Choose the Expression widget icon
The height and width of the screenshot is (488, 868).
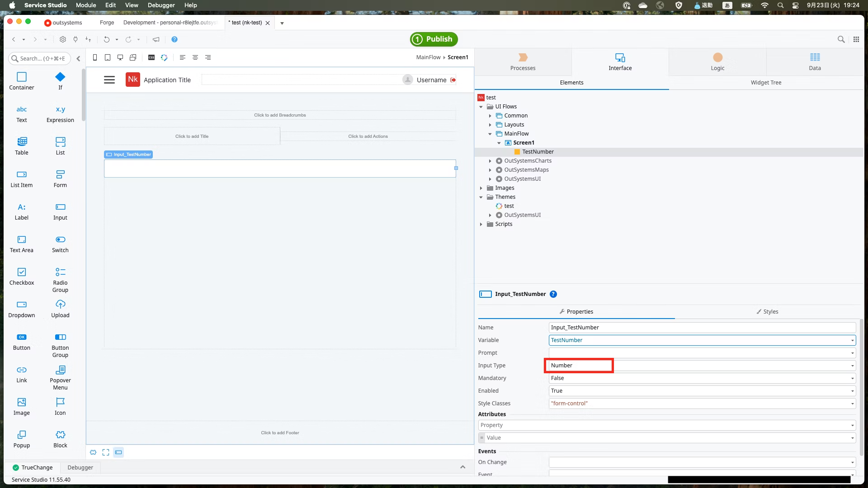click(x=60, y=110)
